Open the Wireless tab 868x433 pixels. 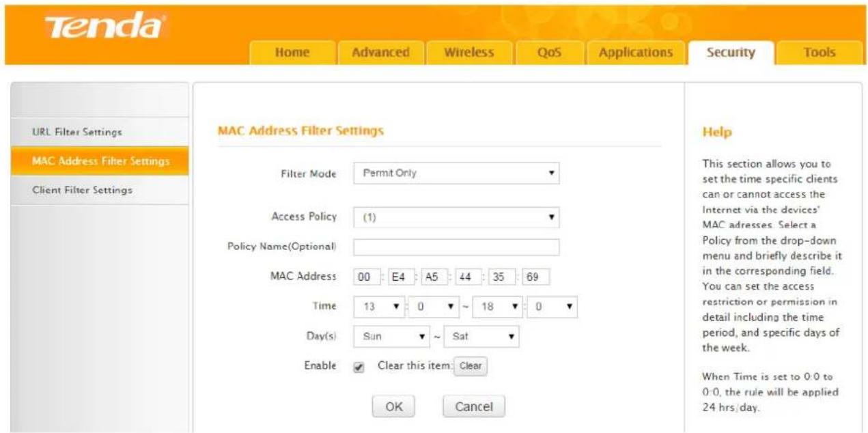click(x=468, y=53)
